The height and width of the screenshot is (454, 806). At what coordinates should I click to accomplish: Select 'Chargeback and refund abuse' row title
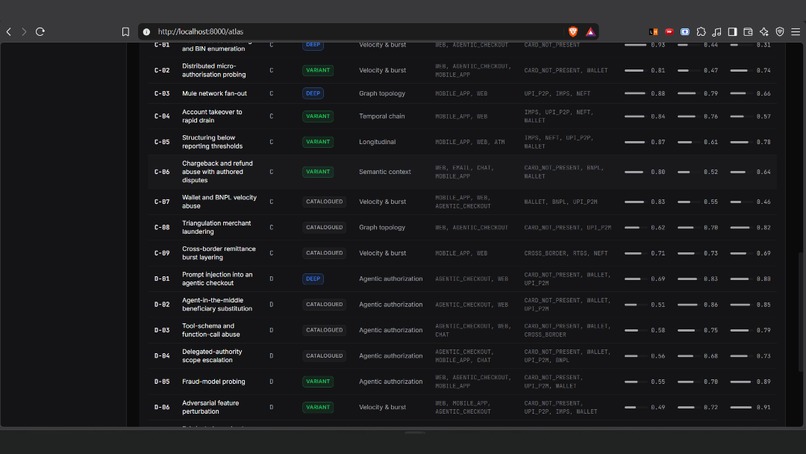coord(217,172)
